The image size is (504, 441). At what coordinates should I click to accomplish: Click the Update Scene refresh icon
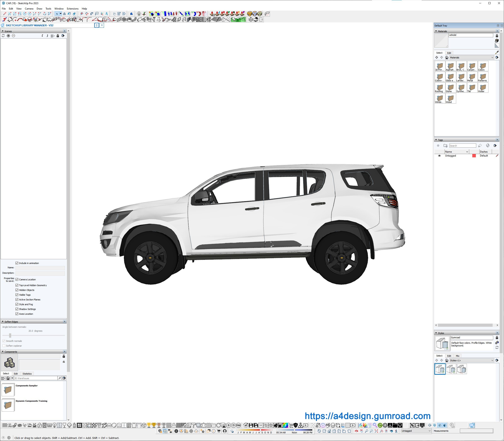tap(3, 36)
